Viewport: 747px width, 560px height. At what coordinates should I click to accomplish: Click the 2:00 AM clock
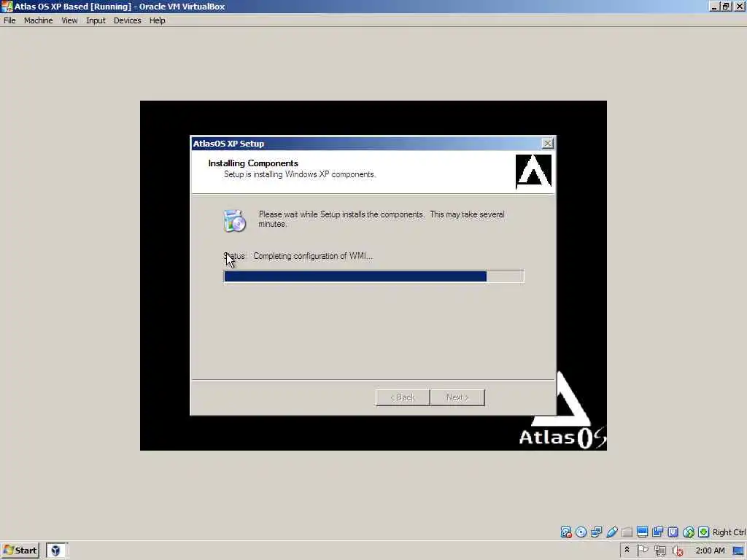tap(710, 551)
